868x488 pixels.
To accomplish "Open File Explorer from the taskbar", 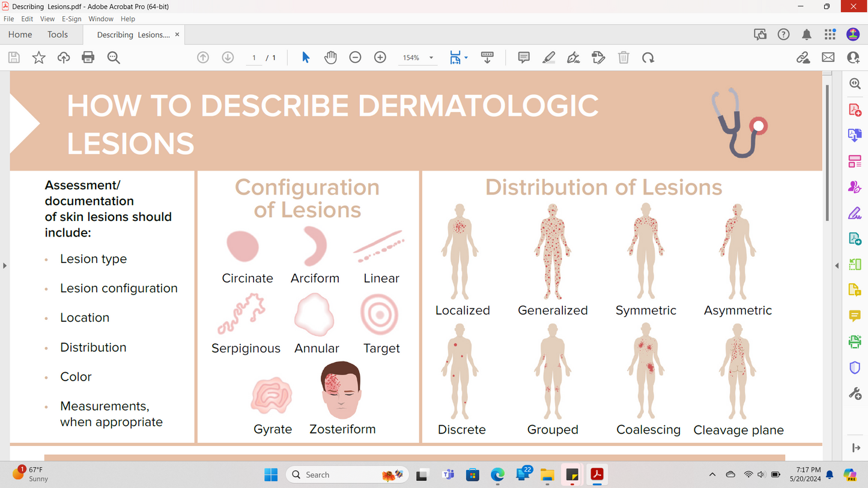I will point(547,475).
